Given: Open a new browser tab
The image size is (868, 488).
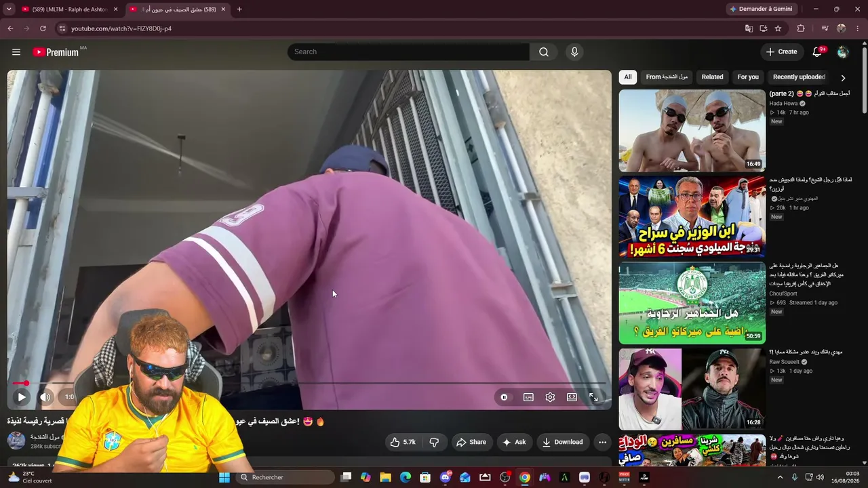Looking at the screenshot, I should pyautogui.click(x=239, y=9).
